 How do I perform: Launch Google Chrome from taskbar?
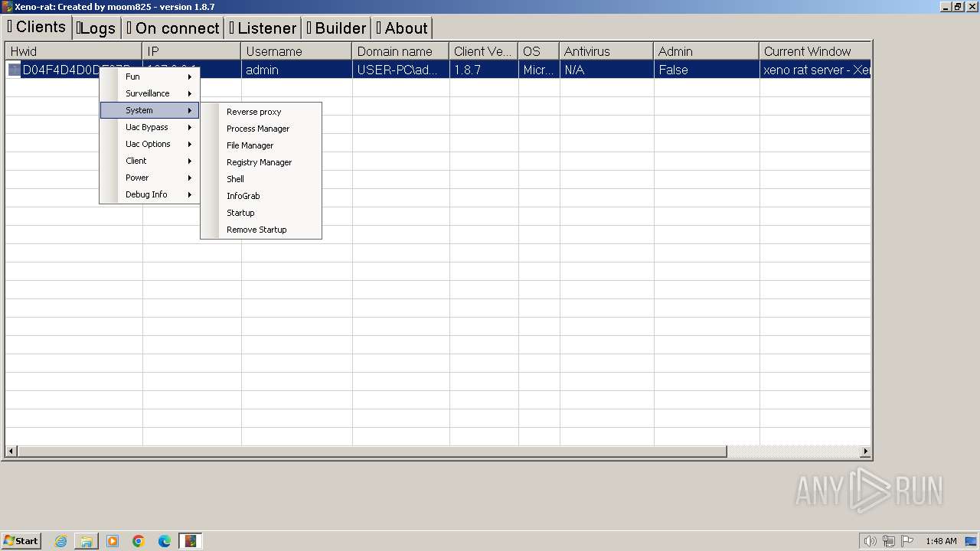coord(139,541)
